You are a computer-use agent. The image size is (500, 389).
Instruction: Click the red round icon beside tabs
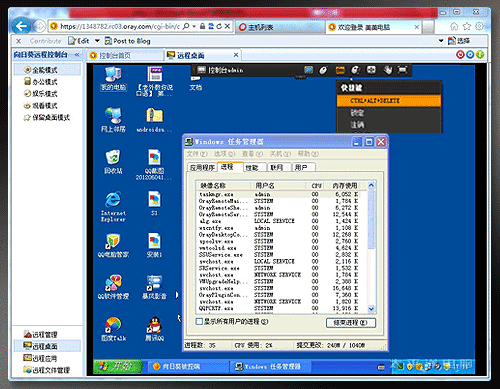[x=460, y=54]
